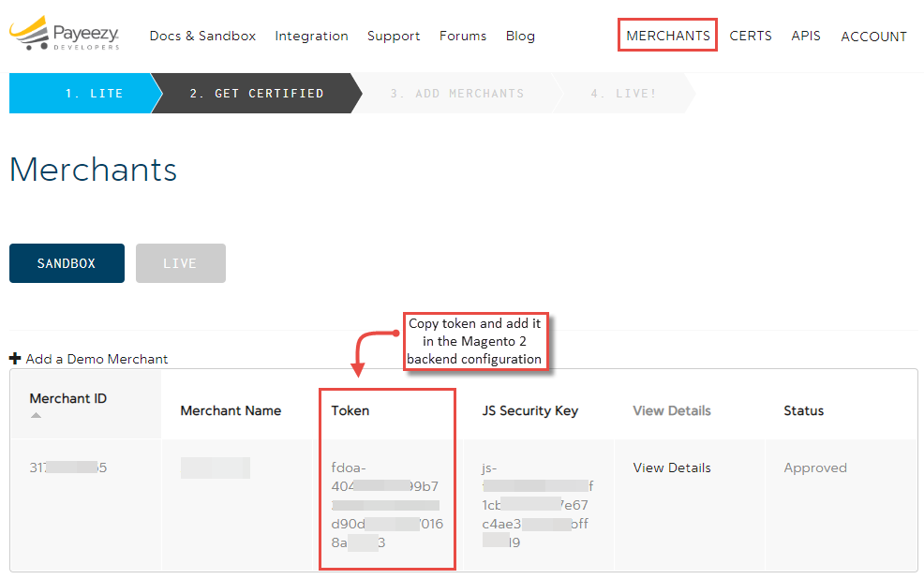
Task: Open View Details for the merchant row
Action: pyautogui.click(x=672, y=468)
